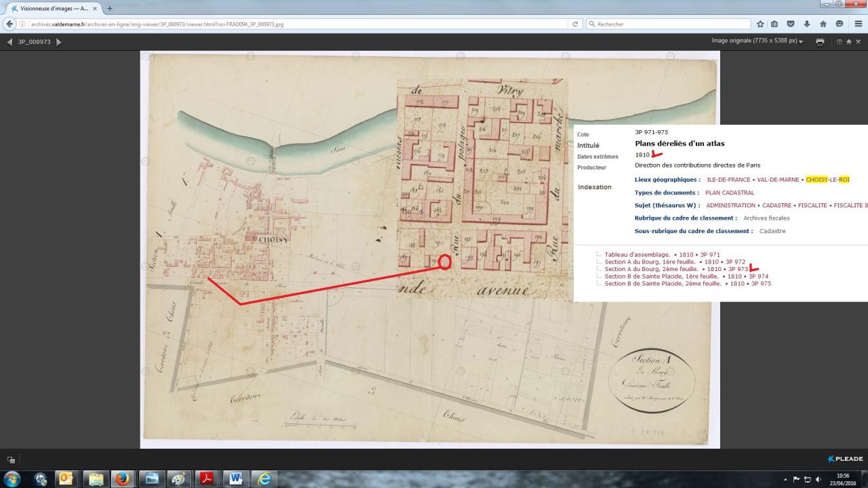Click the Archives fiscales classification text

coord(766,218)
